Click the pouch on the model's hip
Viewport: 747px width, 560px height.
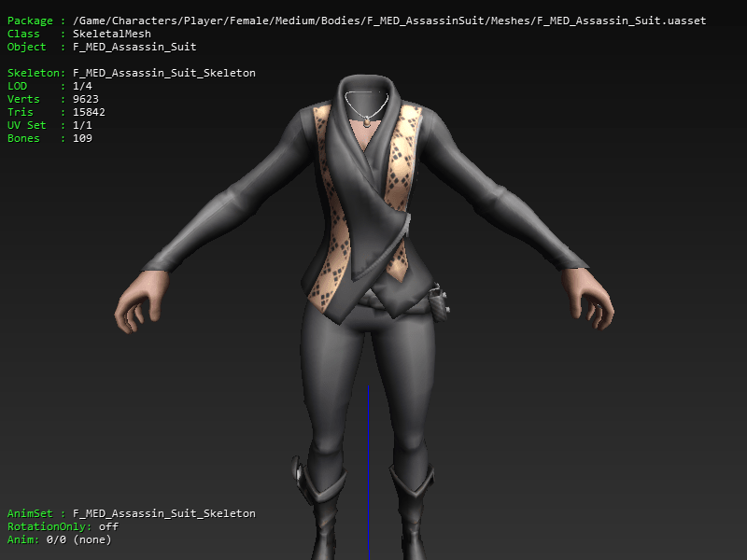438,302
